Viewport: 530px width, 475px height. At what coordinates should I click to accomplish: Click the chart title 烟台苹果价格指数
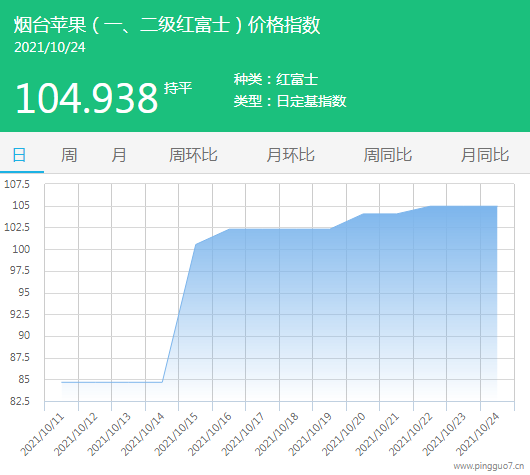pos(167,25)
